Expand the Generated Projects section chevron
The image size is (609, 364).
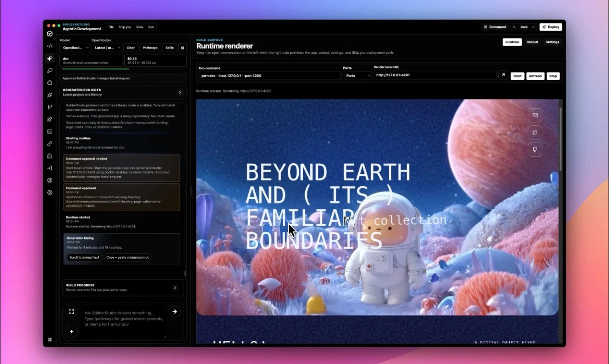pos(180,92)
